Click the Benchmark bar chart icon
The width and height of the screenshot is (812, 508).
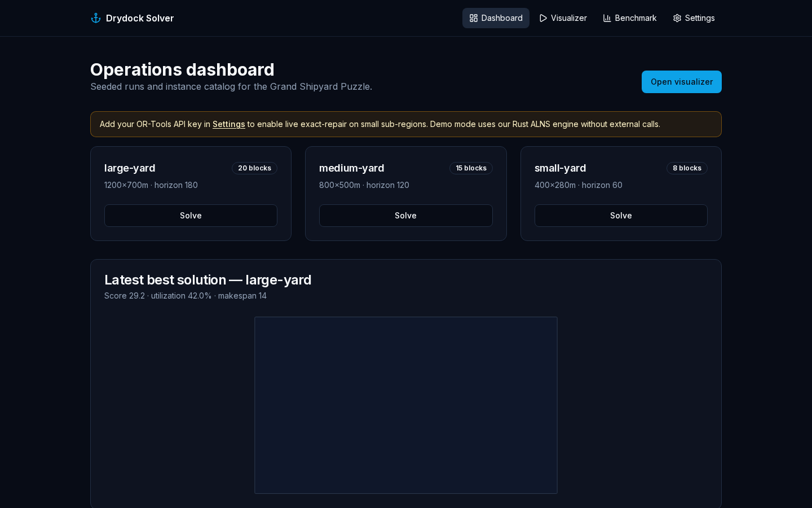pyautogui.click(x=607, y=18)
